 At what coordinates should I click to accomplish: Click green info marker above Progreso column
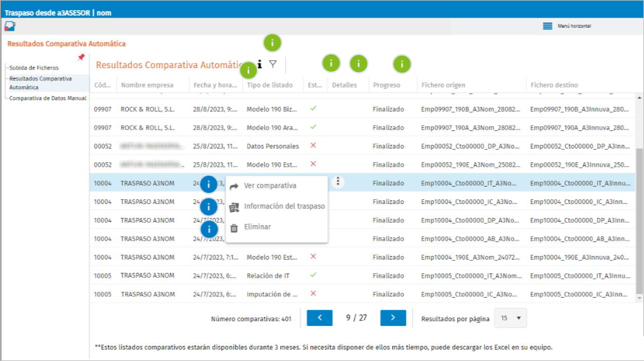(402, 64)
